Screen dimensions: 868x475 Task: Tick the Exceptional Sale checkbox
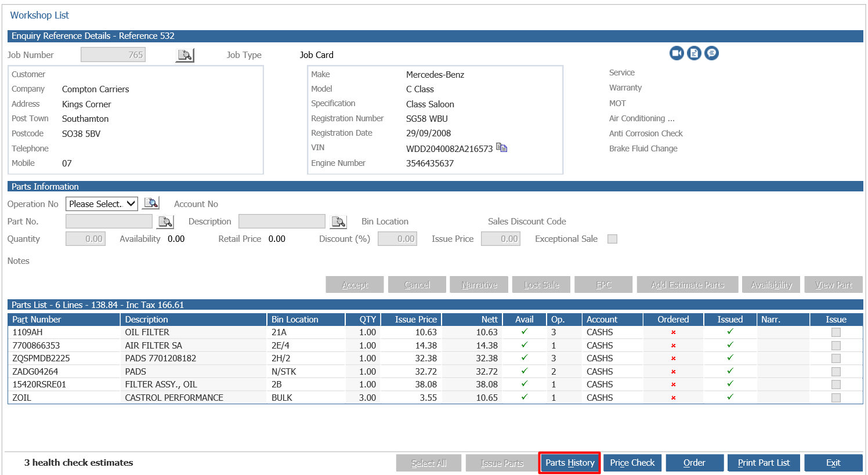point(612,239)
